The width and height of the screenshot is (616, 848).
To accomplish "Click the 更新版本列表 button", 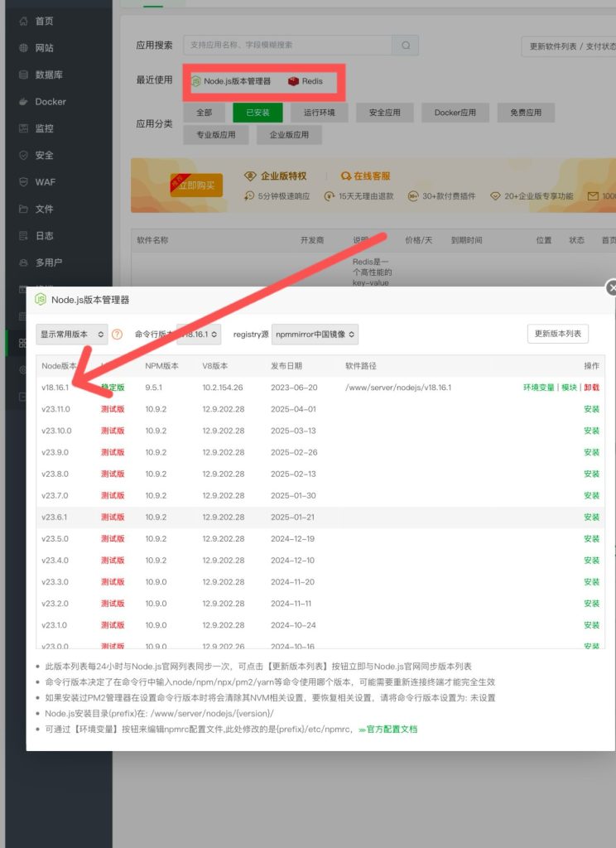I will coord(557,334).
